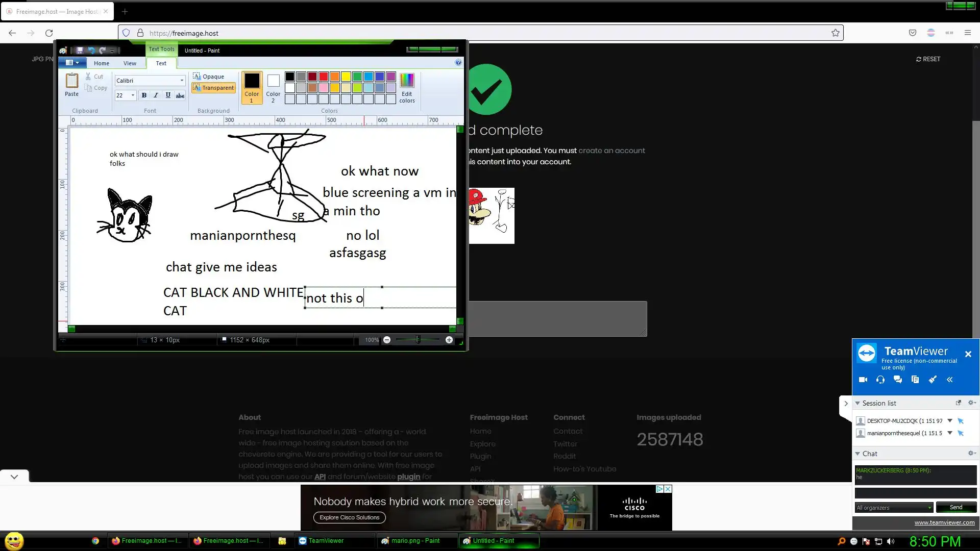
Task: Expand the All organizers dropdown
Action: coord(929,508)
